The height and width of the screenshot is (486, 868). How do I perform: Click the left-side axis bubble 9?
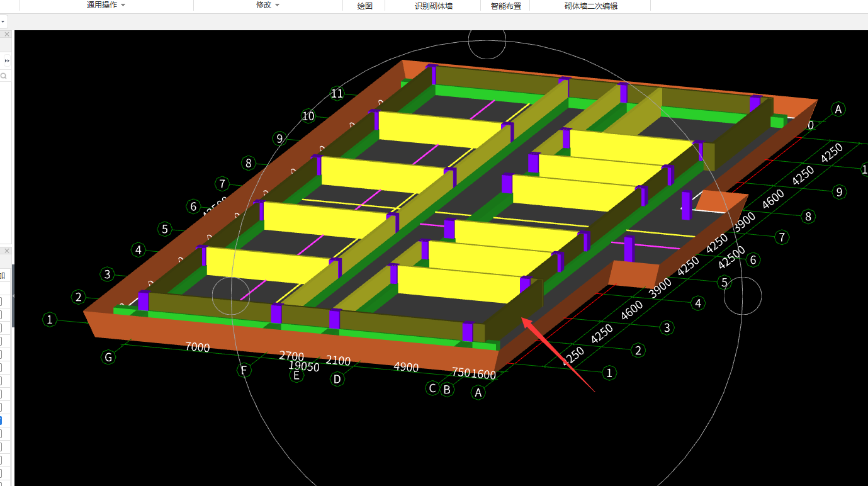coord(279,138)
